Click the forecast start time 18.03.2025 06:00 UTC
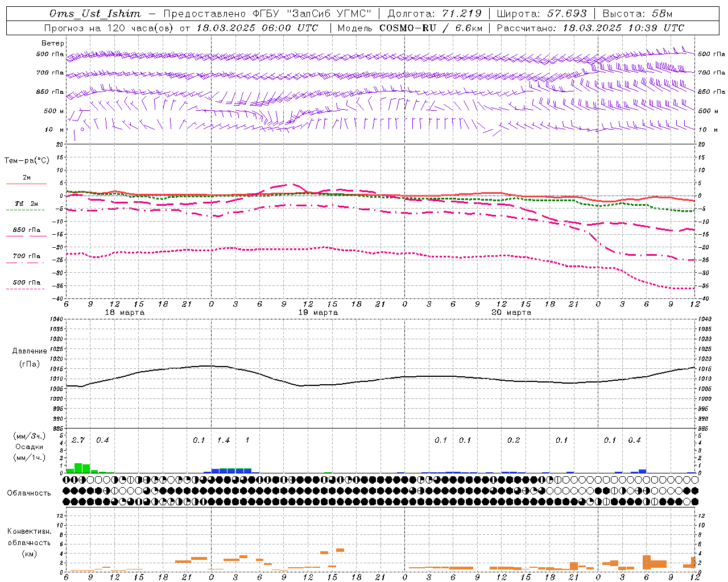 point(257,28)
